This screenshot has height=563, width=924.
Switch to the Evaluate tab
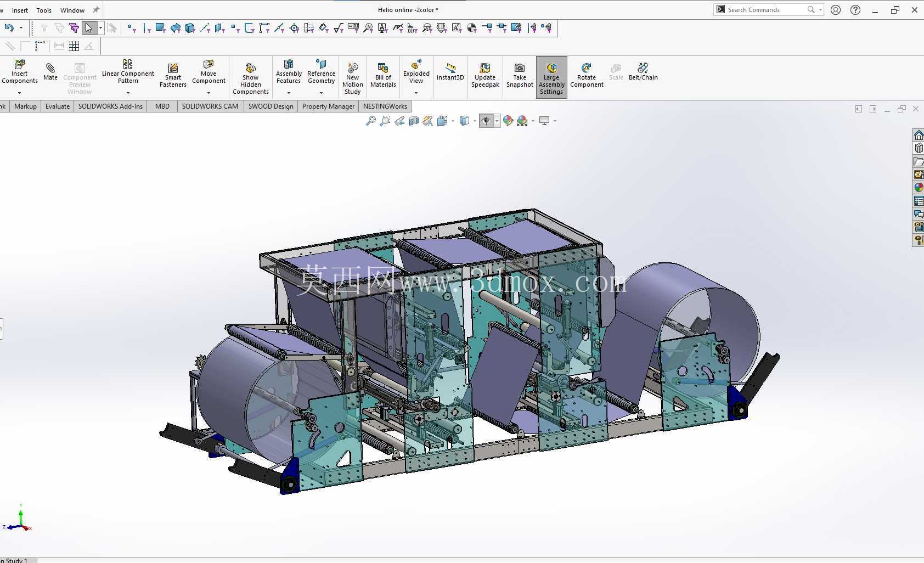coord(58,106)
